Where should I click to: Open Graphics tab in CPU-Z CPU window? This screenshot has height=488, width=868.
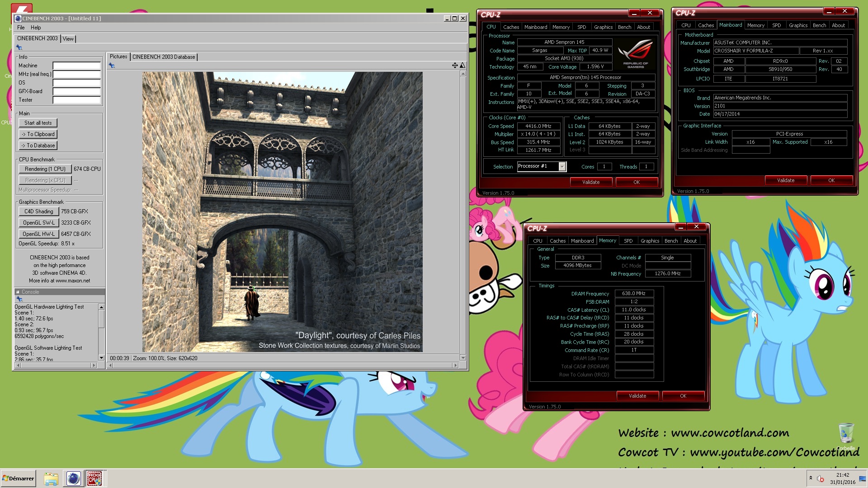pos(603,27)
